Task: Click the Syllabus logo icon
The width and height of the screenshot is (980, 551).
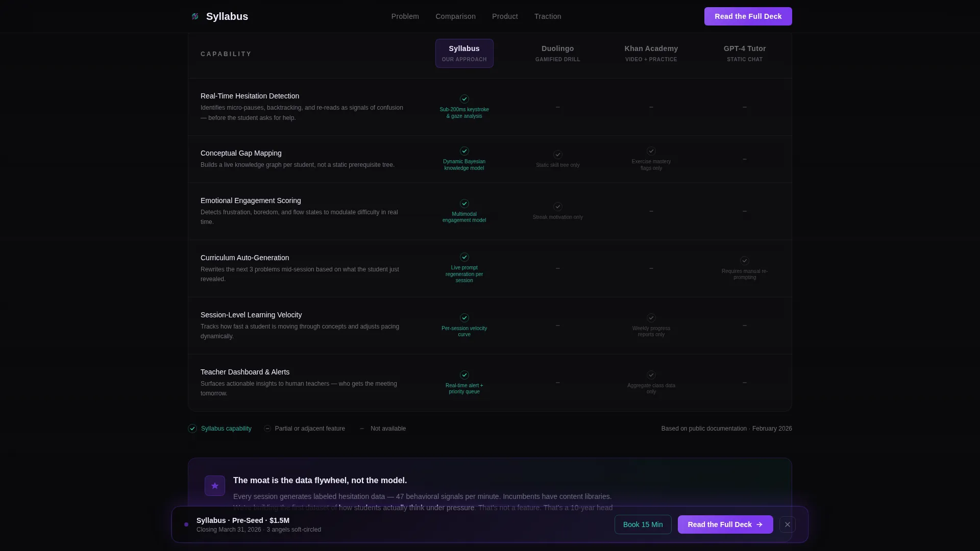Action: (195, 16)
